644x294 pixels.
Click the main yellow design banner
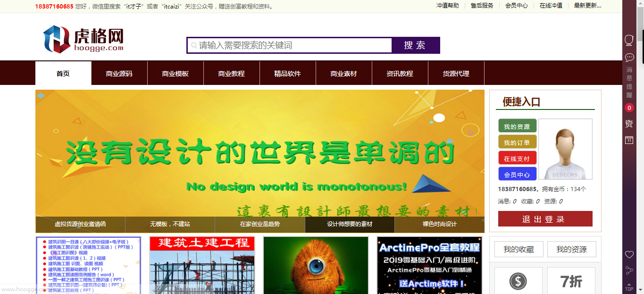[260, 153]
